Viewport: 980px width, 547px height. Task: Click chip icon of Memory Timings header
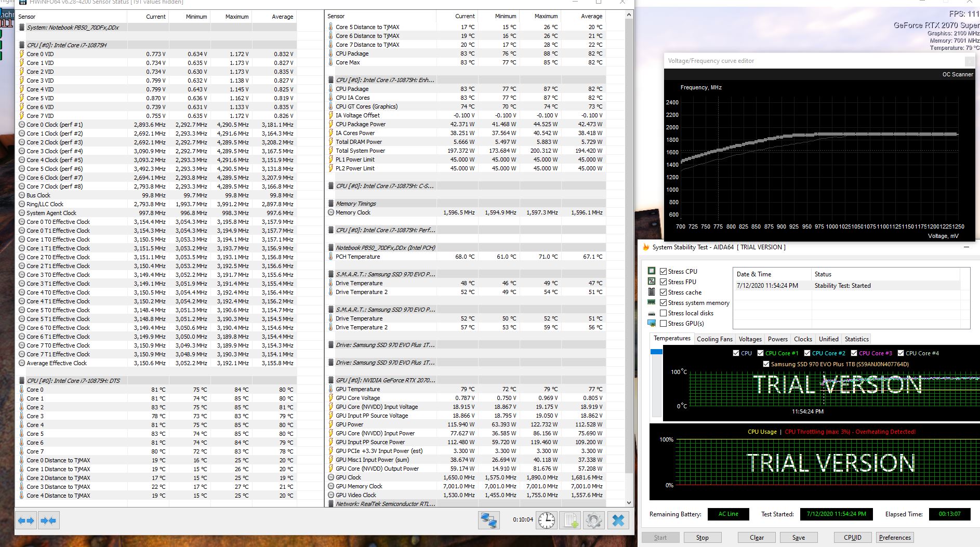point(331,204)
